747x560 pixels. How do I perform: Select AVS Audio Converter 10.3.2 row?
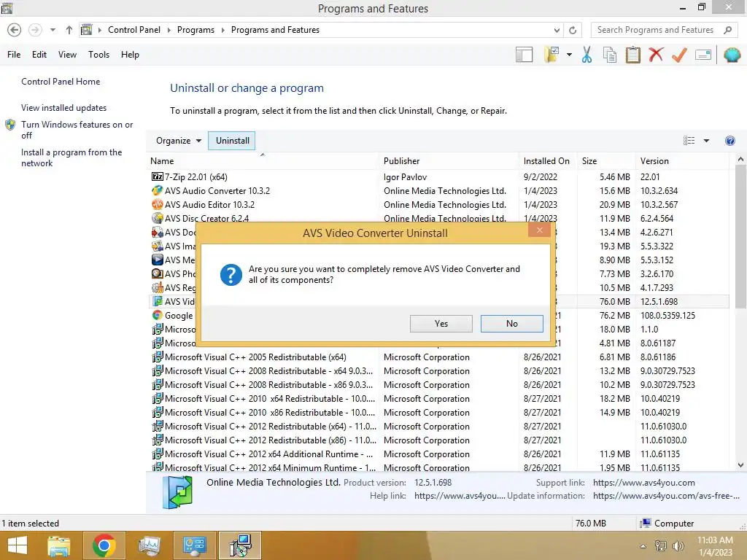(438, 190)
